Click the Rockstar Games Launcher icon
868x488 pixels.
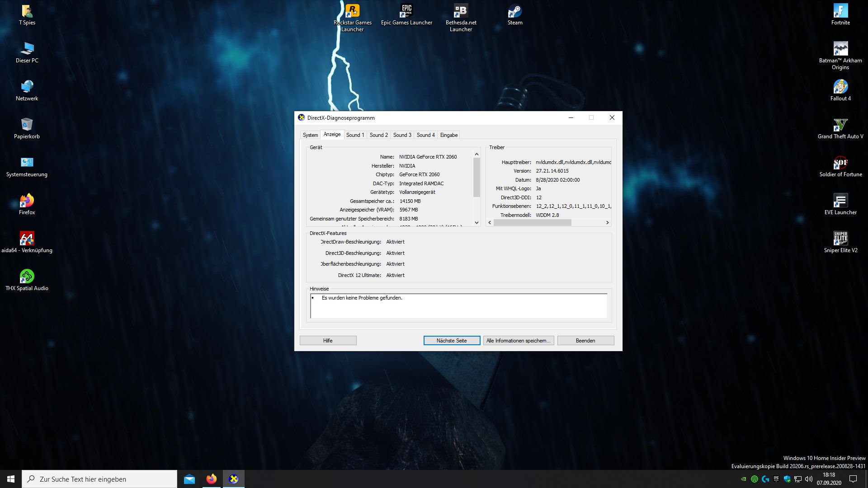[352, 11]
